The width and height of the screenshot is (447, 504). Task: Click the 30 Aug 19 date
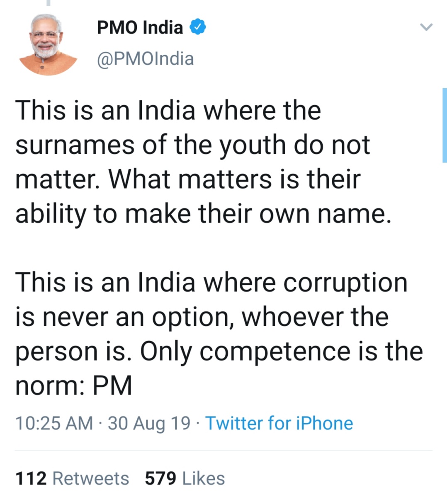click(149, 423)
